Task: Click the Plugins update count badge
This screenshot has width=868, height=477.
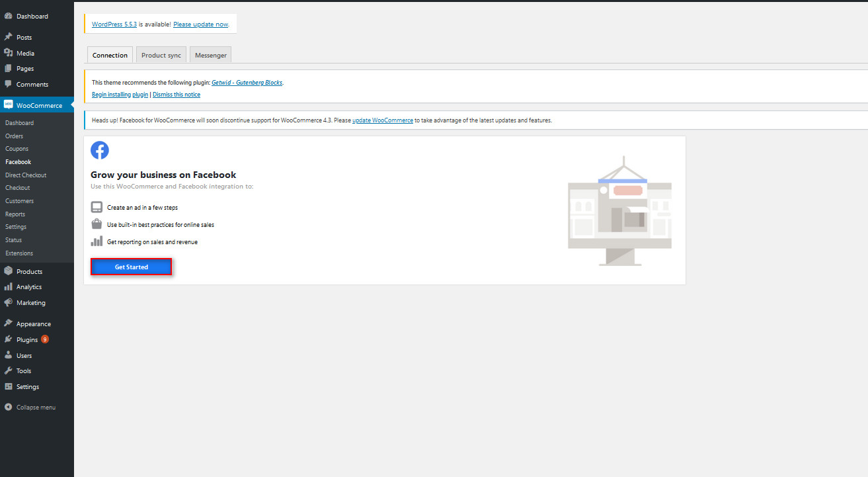Action: tap(45, 339)
